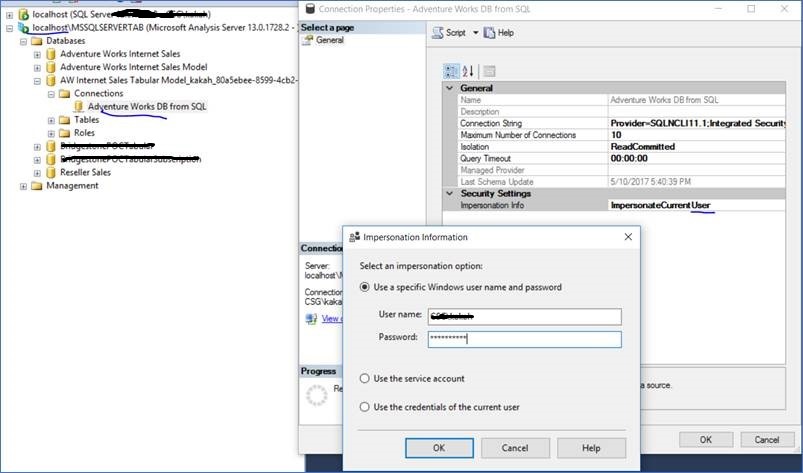The height and width of the screenshot is (473, 803).
Task: Click the Maximum Number of Connections value 10
Action: click(697, 135)
